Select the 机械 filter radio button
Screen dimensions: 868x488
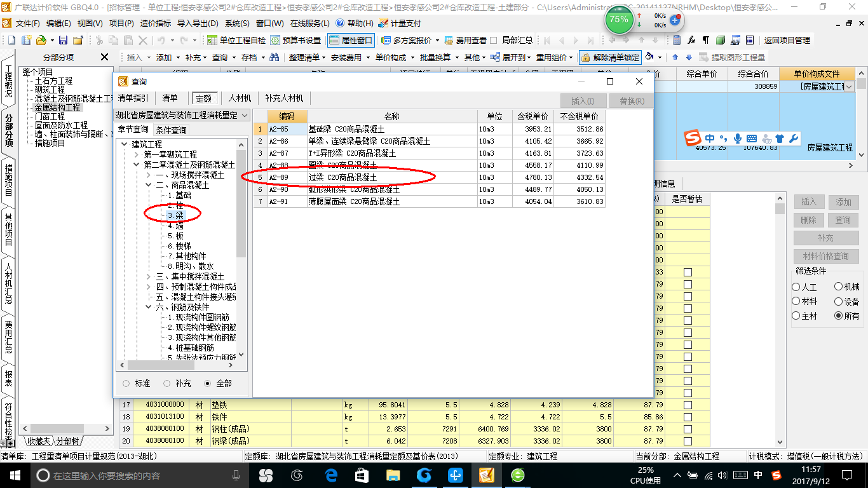(838, 287)
